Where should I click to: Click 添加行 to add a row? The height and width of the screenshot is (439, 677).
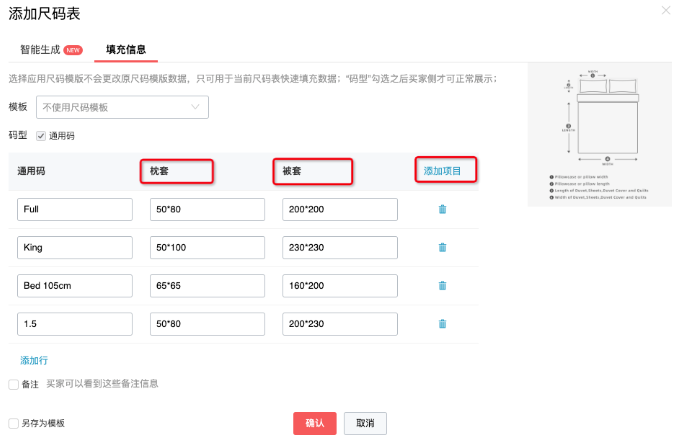click(x=34, y=360)
